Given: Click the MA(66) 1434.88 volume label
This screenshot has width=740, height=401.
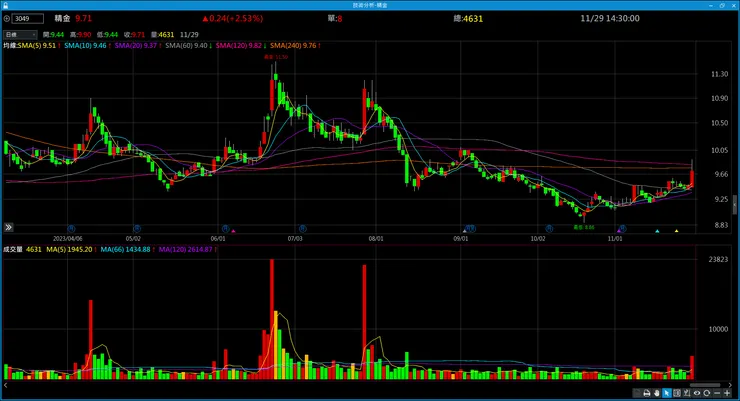Looking at the screenshot, I should pyautogui.click(x=126, y=249).
